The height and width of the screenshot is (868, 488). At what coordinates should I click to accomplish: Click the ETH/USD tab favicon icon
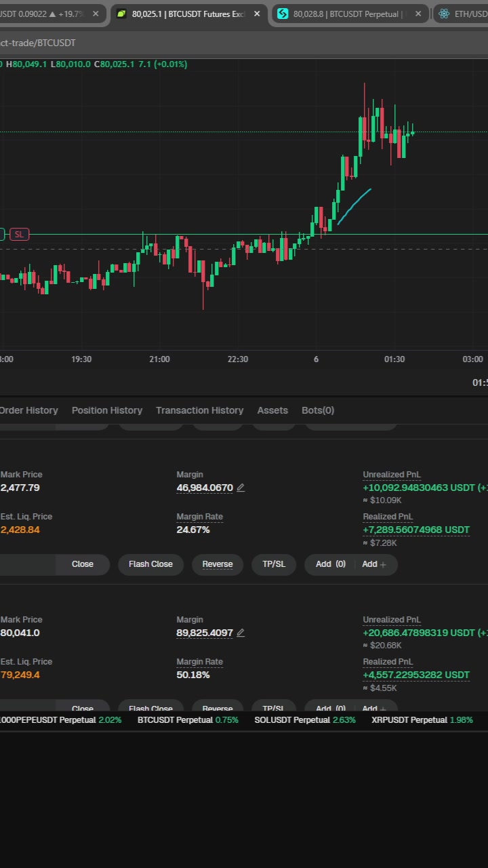tap(444, 14)
